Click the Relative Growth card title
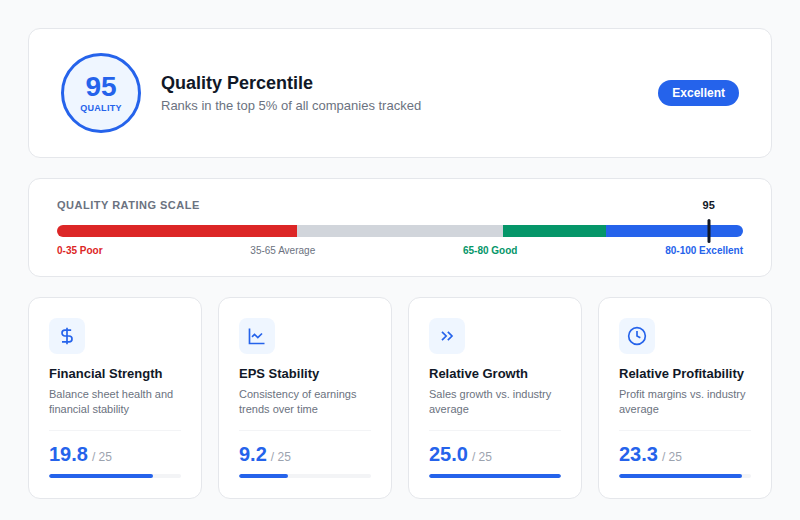The height and width of the screenshot is (520, 800). 478,374
